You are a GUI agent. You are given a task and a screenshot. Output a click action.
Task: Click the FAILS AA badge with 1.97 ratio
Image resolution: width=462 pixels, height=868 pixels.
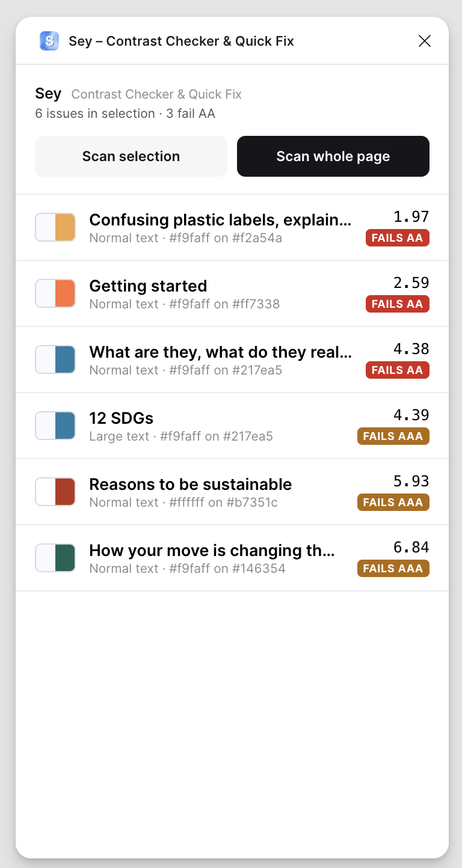pos(398,238)
